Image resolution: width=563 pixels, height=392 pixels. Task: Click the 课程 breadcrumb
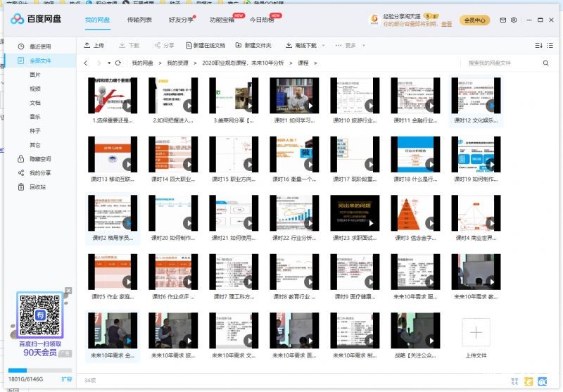[x=303, y=63]
